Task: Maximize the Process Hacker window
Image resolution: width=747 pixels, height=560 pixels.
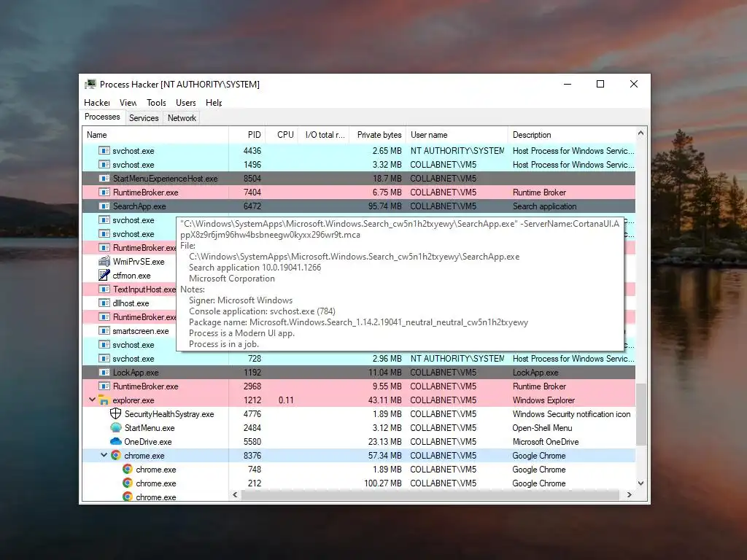Action: pos(600,84)
